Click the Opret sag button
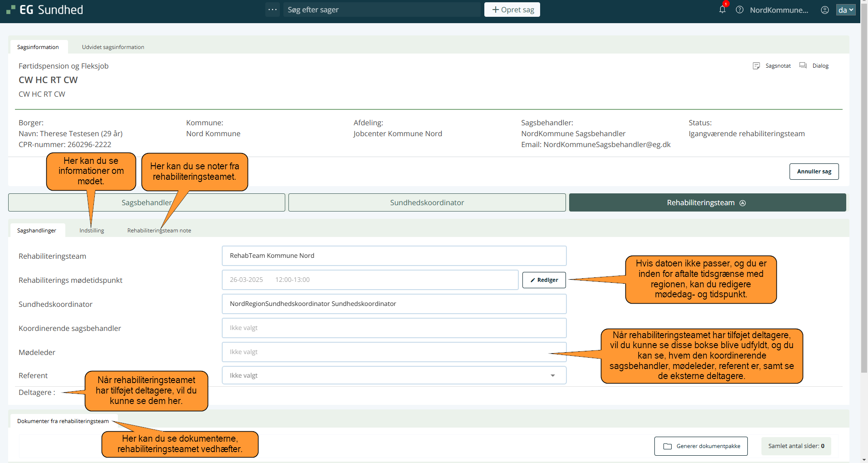The image size is (868, 463). click(512, 10)
